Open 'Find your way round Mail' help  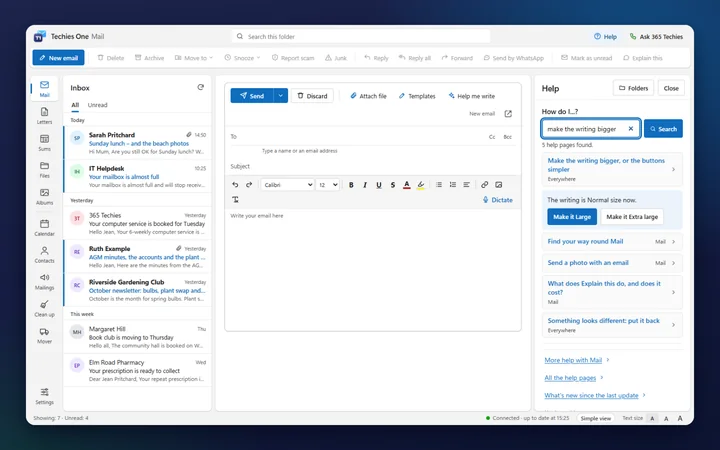[612, 242]
